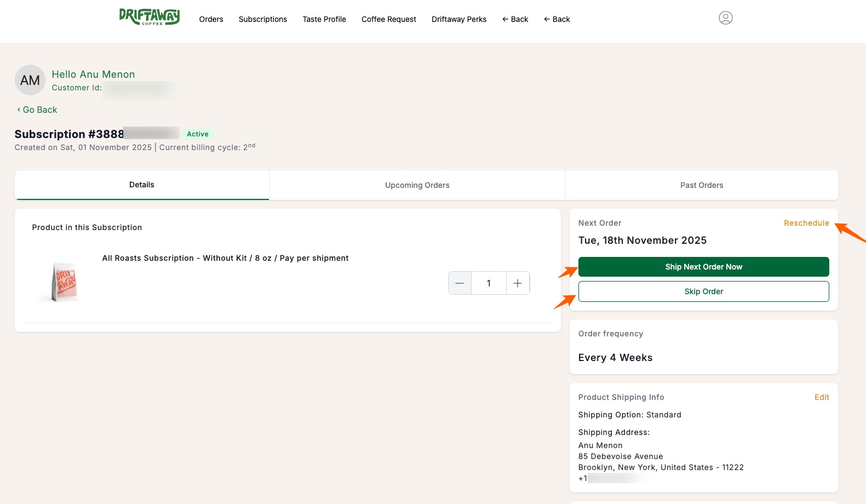Edit the Product Shipping Info
Image resolution: width=866 pixels, height=504 pixels.
pos(821,397)
